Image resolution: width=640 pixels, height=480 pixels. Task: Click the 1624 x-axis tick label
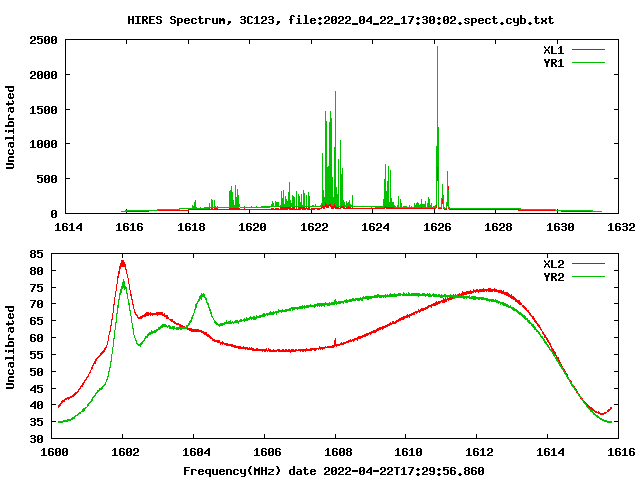pos(376,227)
